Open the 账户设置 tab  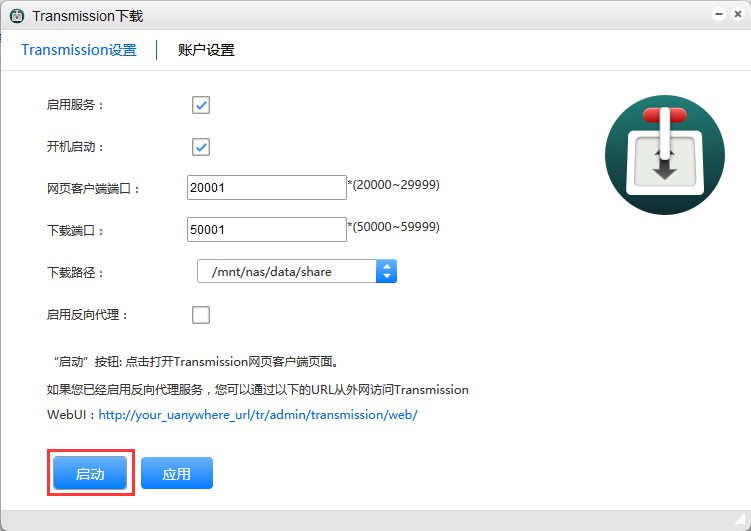click(206, 50)
